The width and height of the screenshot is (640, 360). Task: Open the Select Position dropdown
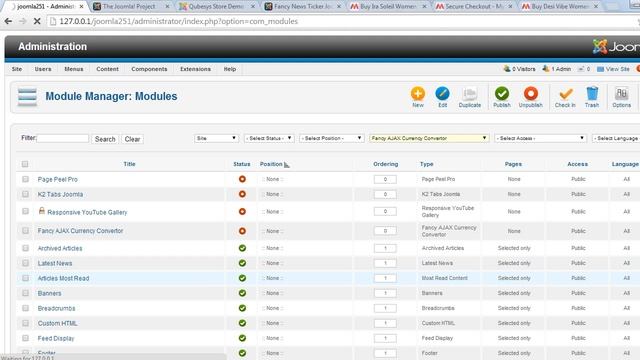tap(331, 138)
